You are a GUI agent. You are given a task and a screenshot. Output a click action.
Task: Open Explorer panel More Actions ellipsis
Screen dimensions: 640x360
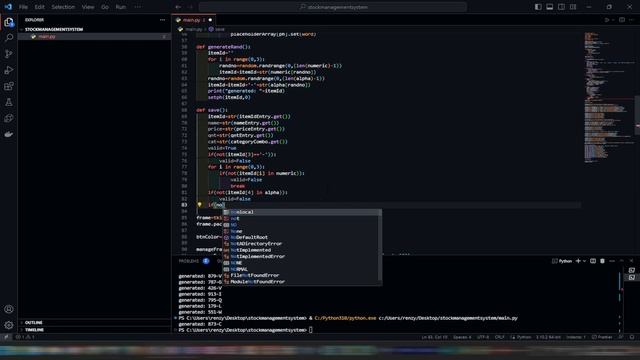pyautogui.click(x=162, y=20)
